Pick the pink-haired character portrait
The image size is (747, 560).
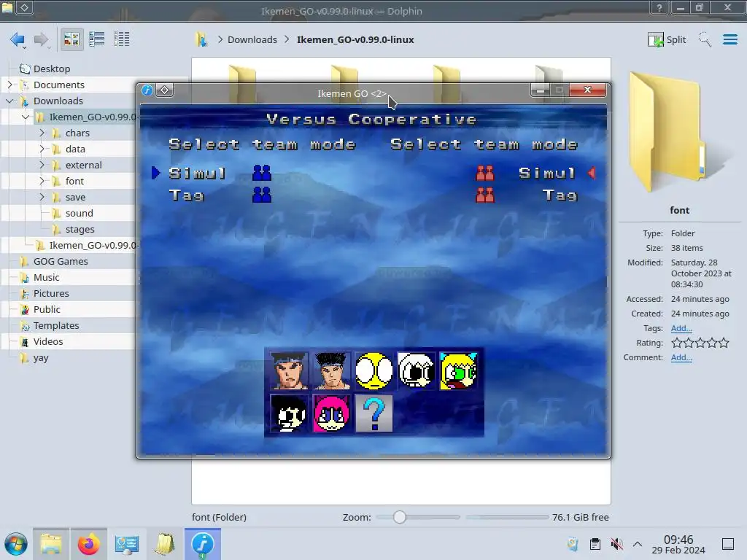332,413
